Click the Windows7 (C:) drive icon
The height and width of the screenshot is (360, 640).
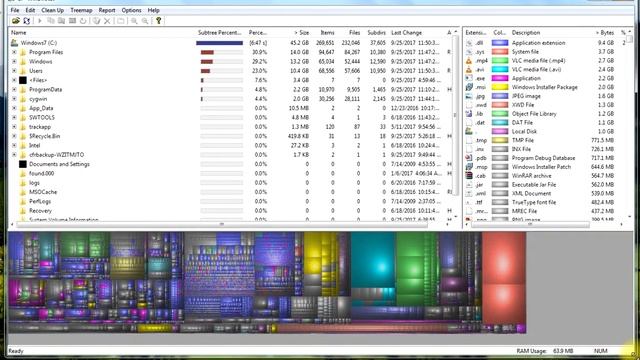(14, 43)
